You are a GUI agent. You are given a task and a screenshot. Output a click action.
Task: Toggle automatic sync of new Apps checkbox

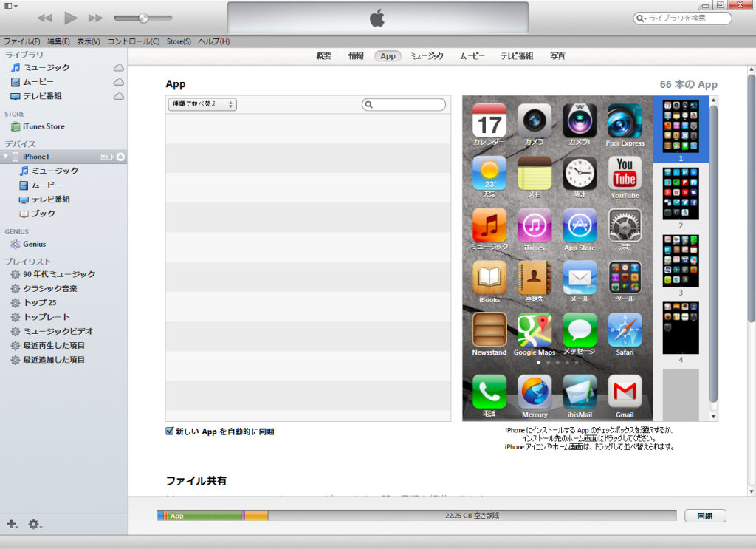(169, 432)
